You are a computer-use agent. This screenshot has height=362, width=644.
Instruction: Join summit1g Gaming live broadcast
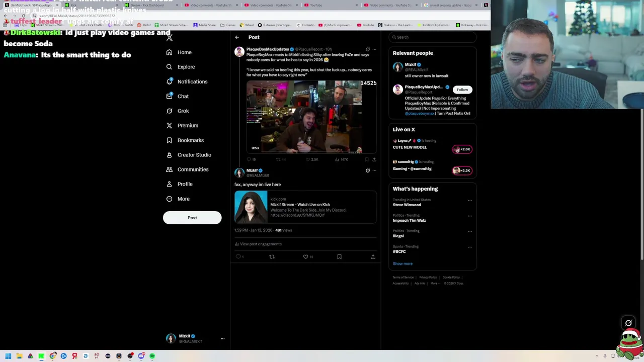coord(462,170)
